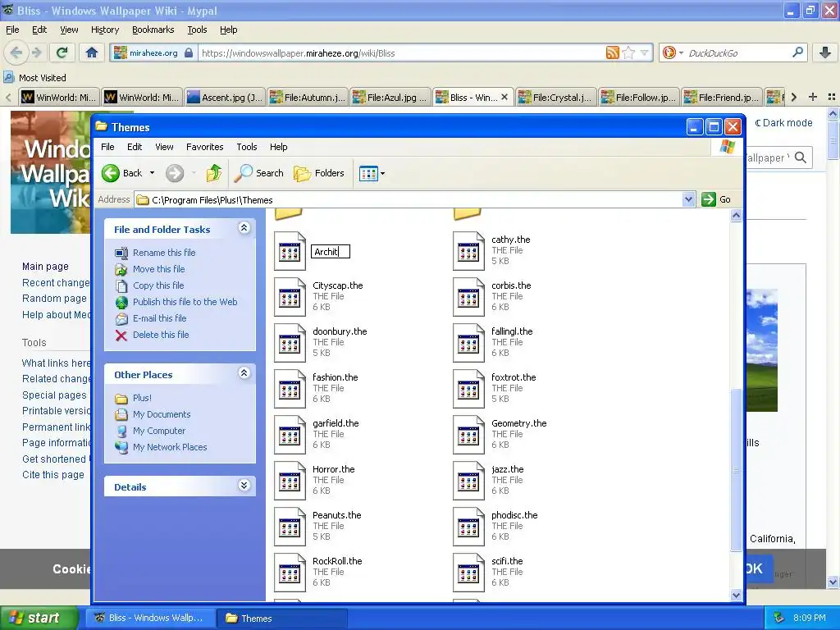The width and height of the screenshot is (840, 630).
Task: Click the RSS feed icon in address bar
Action: pyautogui.click(x=612, y=52)
